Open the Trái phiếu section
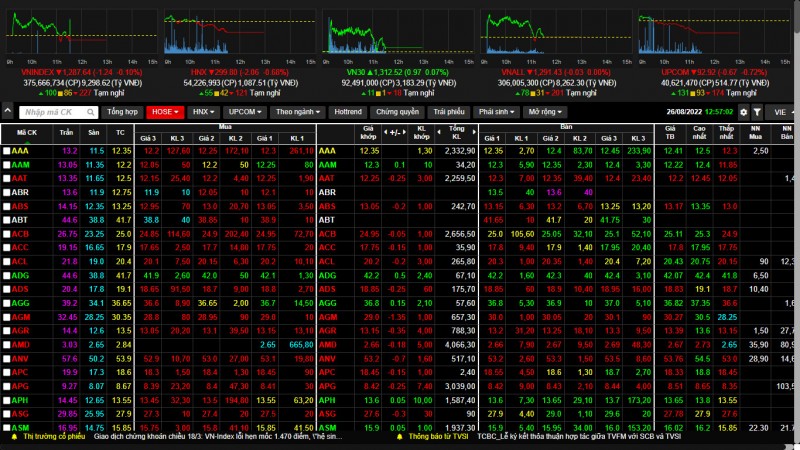800x450 pixels. click(x=448, y=112)
